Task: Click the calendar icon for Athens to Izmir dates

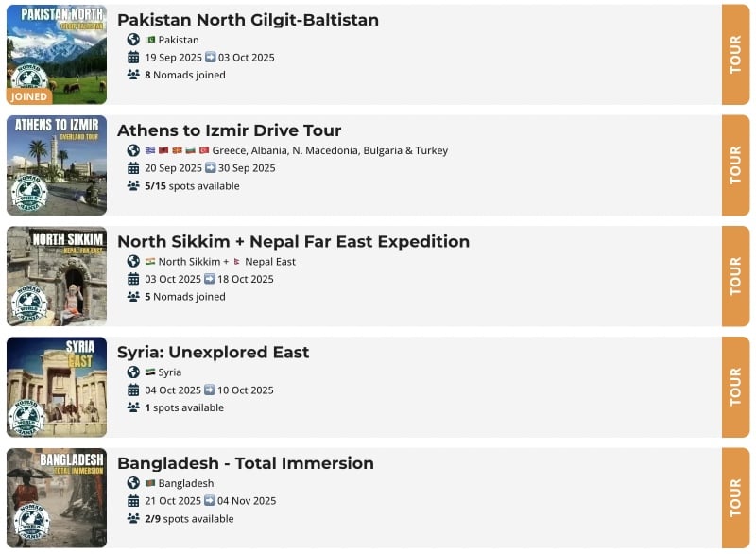Action: (133, 168)
